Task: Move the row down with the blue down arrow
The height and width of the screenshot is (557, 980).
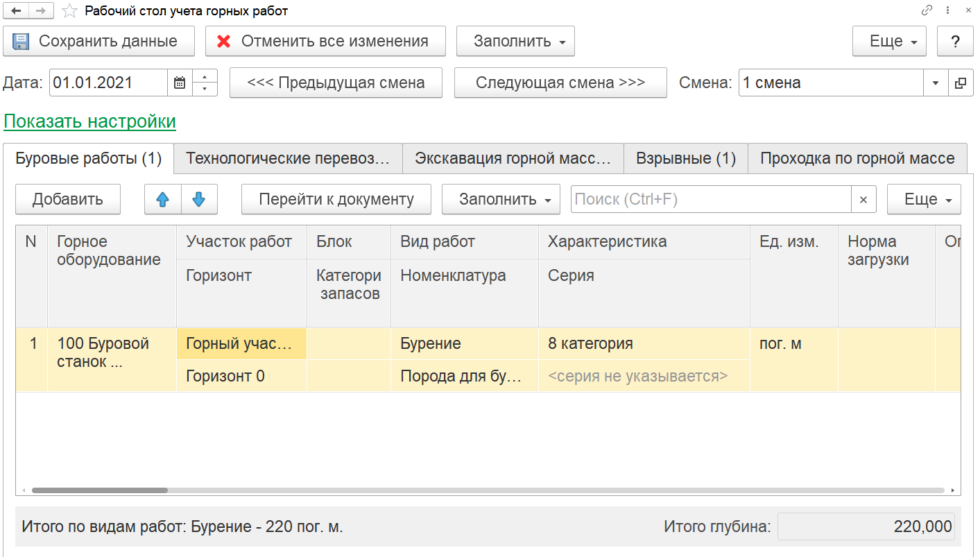Action: [x=199, y=199]
